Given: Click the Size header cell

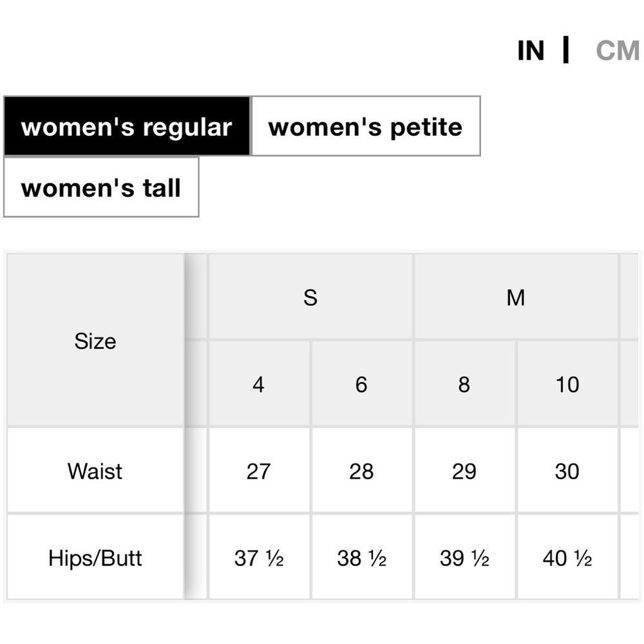Looking at the screenshot, I should [x=95, y=341].
